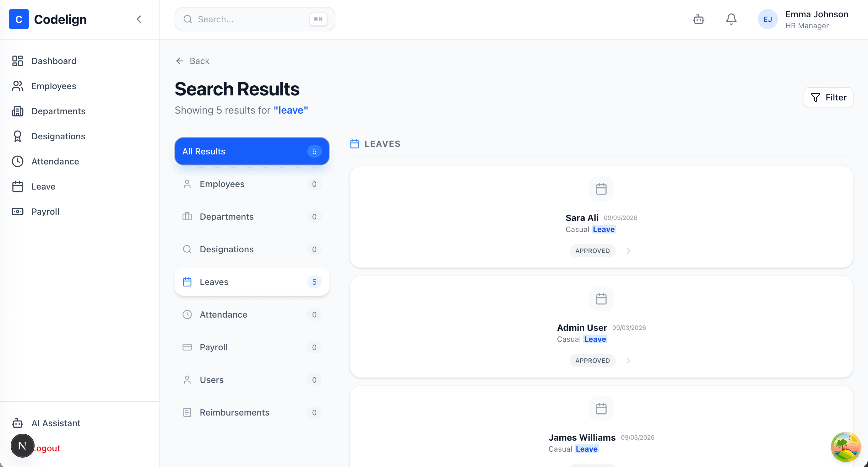
Task: Open the AI Assistant
Action: [56, 423]
